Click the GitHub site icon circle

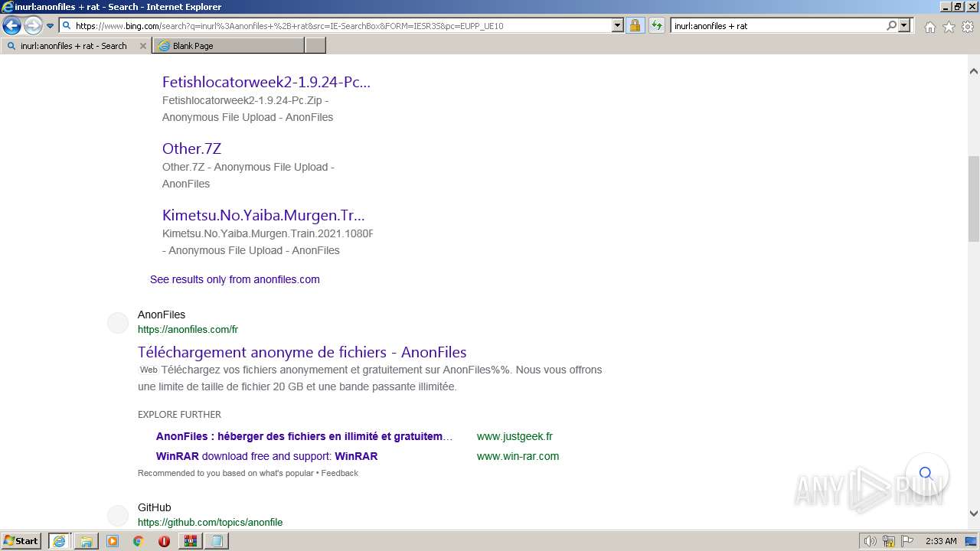pos(118,516)
